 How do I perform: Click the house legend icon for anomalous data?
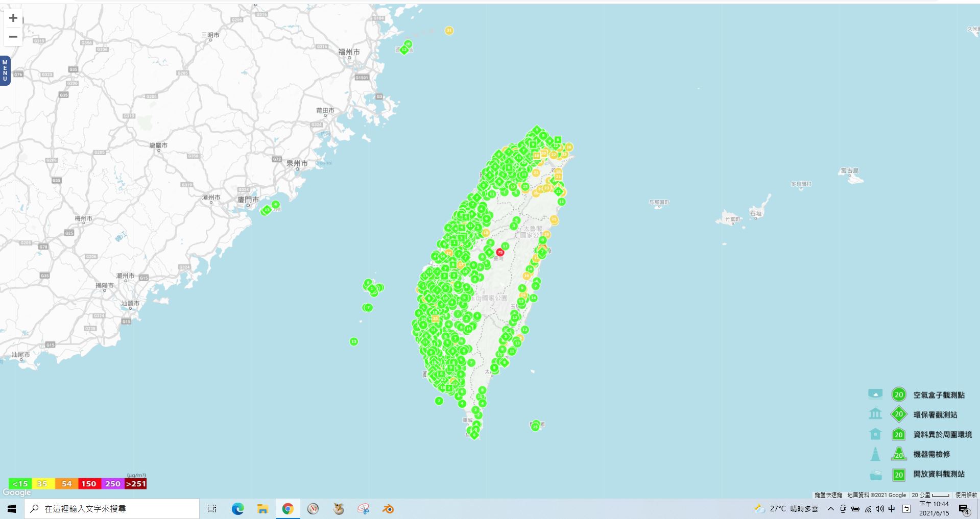point(875,434)
